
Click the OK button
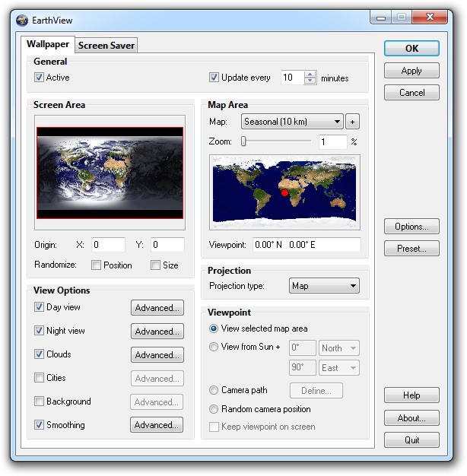pos(411,48)
